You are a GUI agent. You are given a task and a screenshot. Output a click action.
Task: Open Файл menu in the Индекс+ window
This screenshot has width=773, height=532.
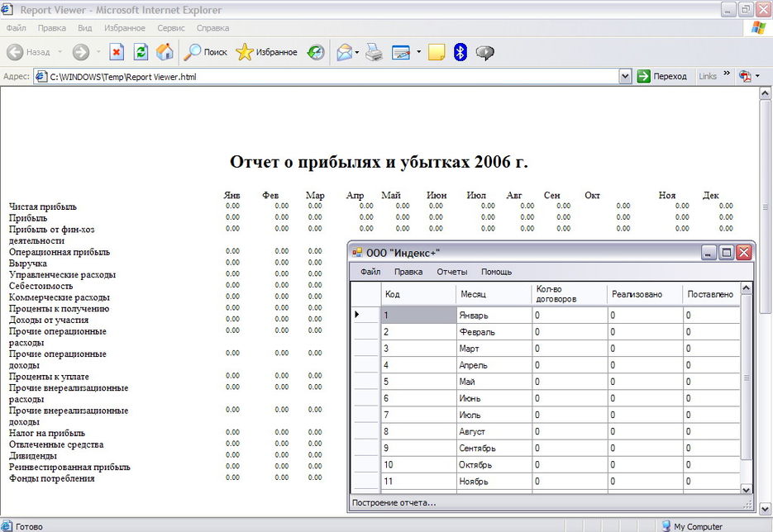370,272
